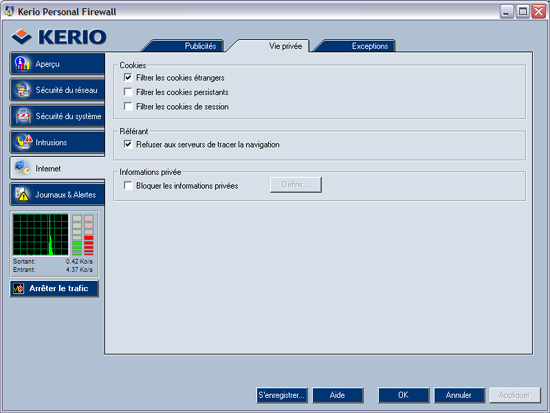This screenshot has width=550, height=413.
Task: Open Sécurité du système section
Action: pyautogui.click(x=57, y=116)
